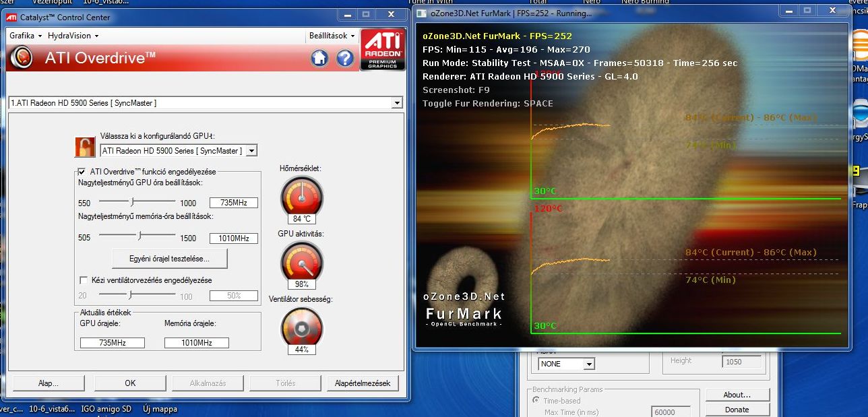Open the HydraVision menu

(73, 36)
